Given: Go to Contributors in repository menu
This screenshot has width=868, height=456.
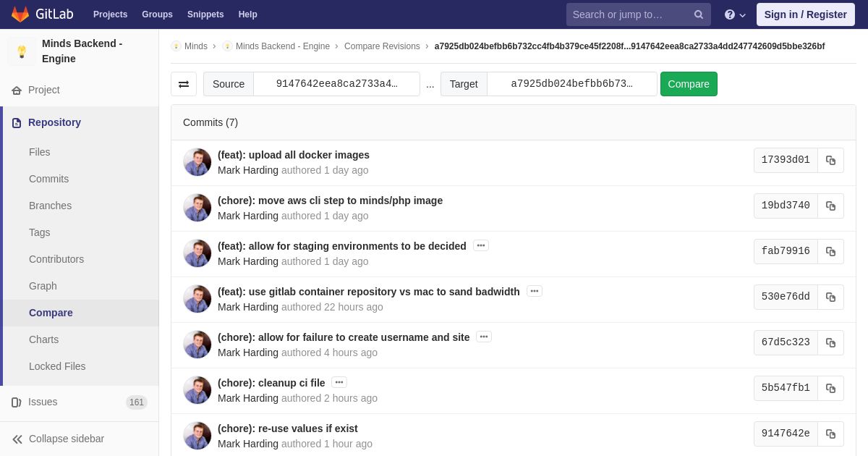Looking at the screenshot, I should (56, 260).
